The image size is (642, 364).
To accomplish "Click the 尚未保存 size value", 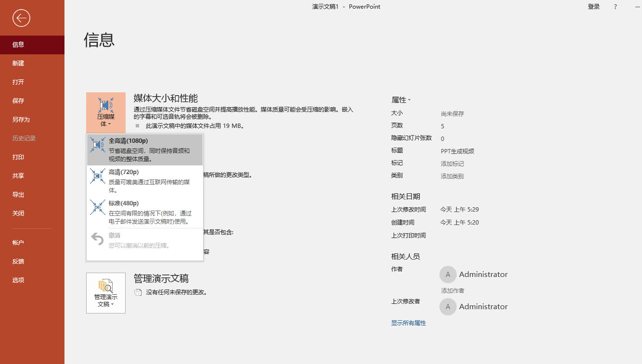I will (x=452, y=114).
